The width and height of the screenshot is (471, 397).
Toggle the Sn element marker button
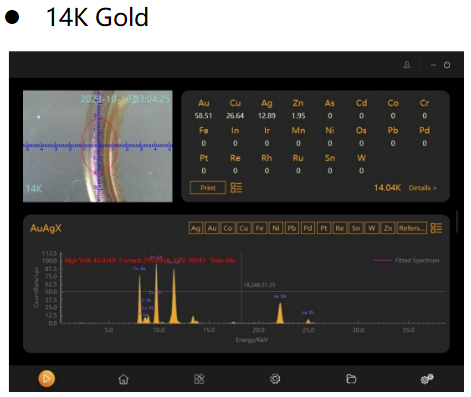(x=356, y=228)
